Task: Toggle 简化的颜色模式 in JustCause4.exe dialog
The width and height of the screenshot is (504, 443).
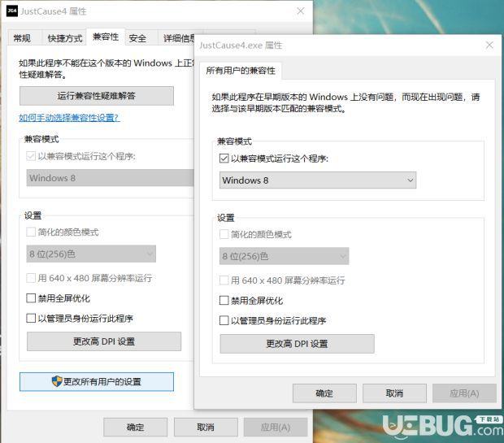Action: (x=224, y=234)
